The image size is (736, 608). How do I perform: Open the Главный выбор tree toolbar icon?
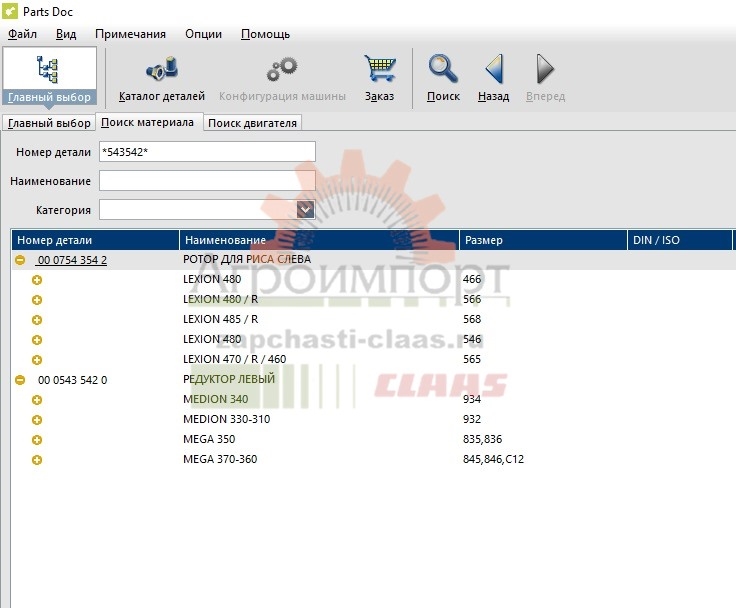tap(49, 75)
